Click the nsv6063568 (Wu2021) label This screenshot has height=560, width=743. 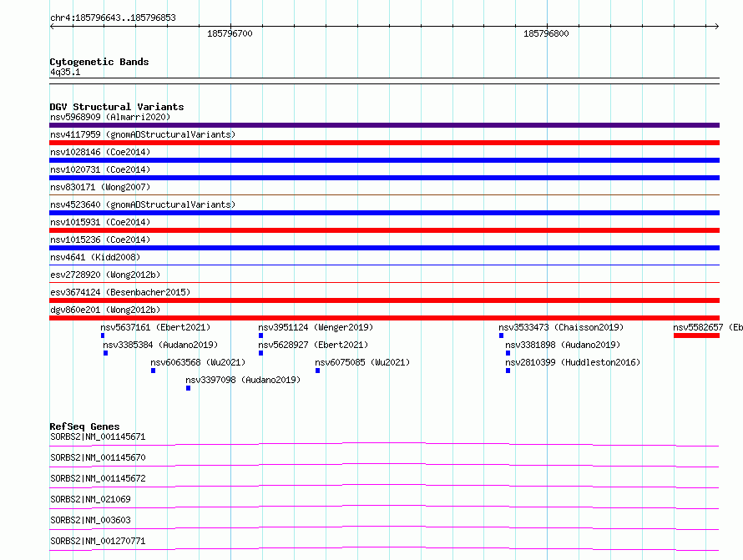click(198, 362)
